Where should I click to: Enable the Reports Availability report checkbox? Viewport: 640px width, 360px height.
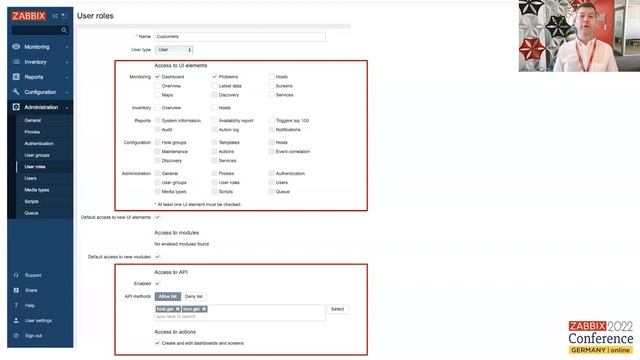point(214,120)
